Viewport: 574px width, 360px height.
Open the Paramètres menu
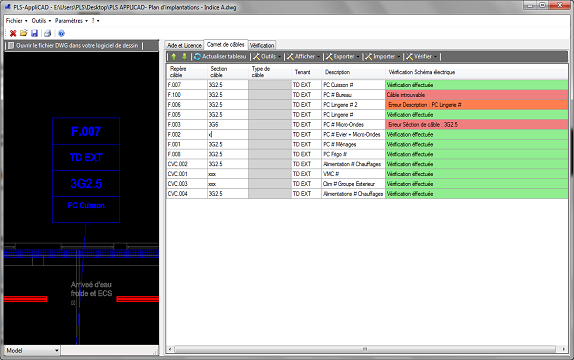71,21
